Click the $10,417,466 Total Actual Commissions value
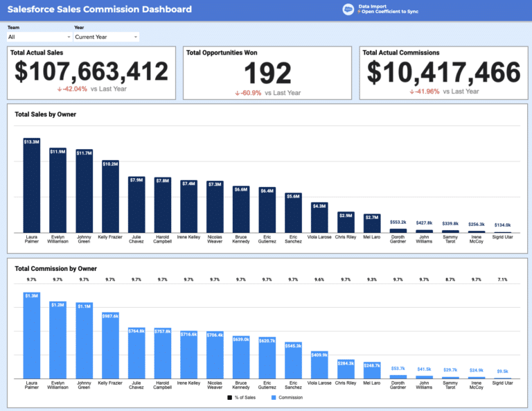Viewport: 532px width, 411px height. click(443, 72)
